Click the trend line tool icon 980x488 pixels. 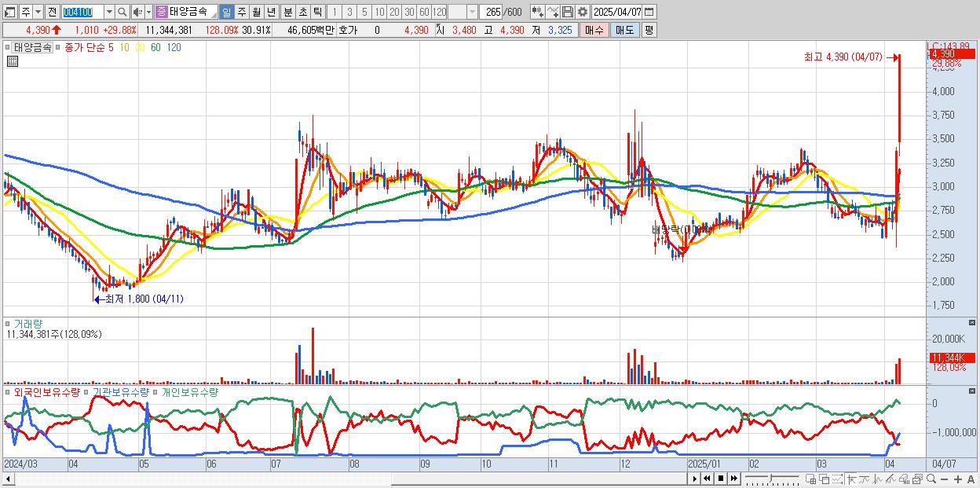865,479
